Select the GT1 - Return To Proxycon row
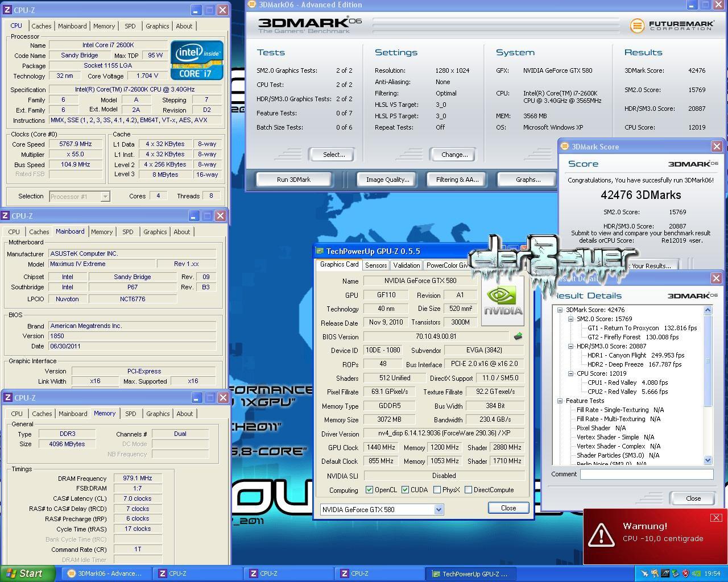The width and height of the screenshot is (728, 582). pyautogui.click(x=642, y=328)
